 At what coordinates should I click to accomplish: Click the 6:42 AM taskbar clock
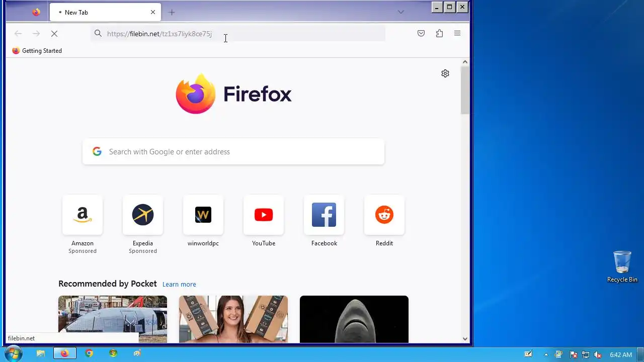click(x=621, y=354)
